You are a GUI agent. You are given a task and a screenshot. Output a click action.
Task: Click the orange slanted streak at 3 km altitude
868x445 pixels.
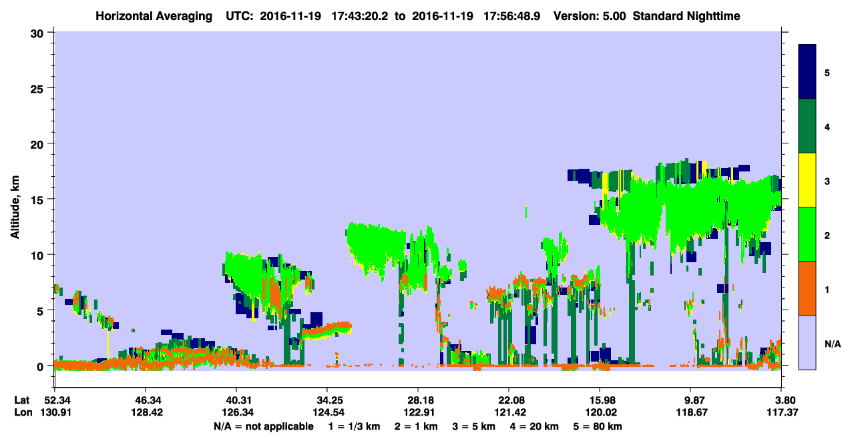coord(326,329)
